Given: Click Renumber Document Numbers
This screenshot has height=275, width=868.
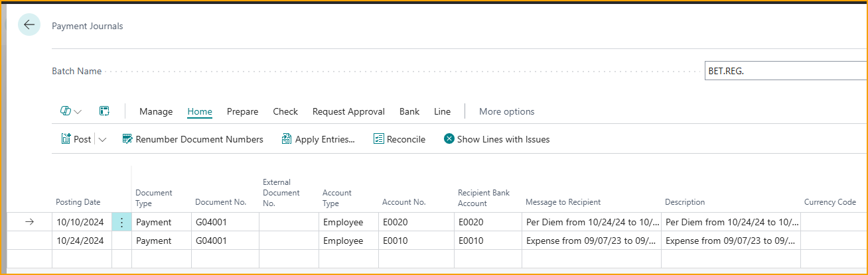Looking at the screenshot, I should click(x=193, y=139).
